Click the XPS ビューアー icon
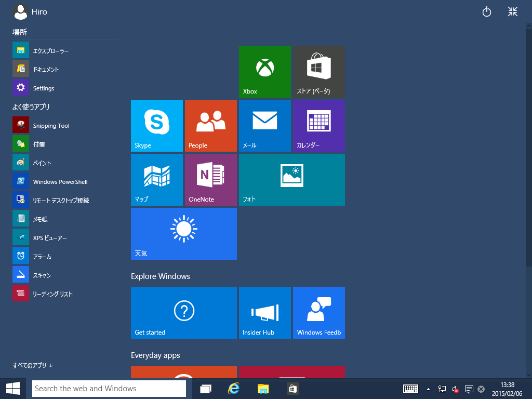This screenshot has width=532, height=399. (x=21, y=237)
